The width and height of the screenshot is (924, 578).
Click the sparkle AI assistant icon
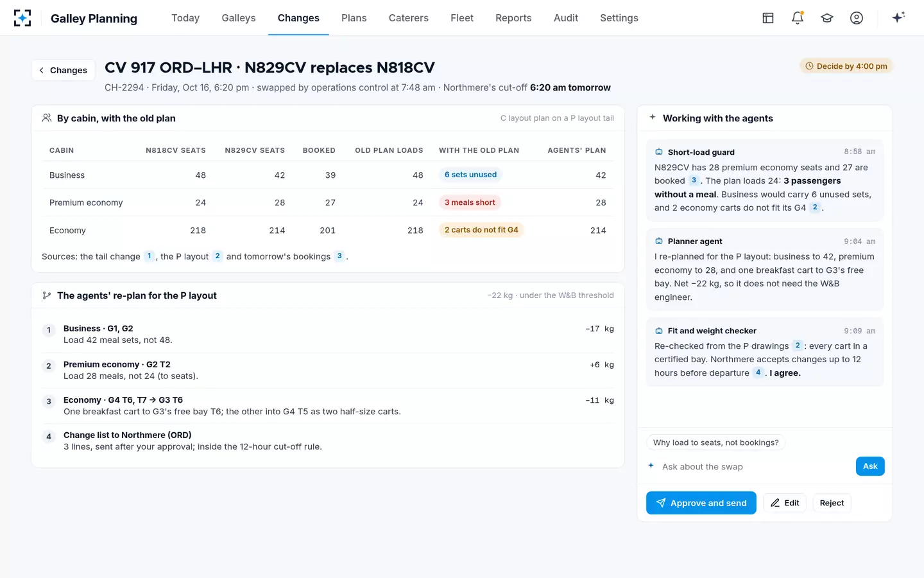pyautogui.click(x=898, y=17)
